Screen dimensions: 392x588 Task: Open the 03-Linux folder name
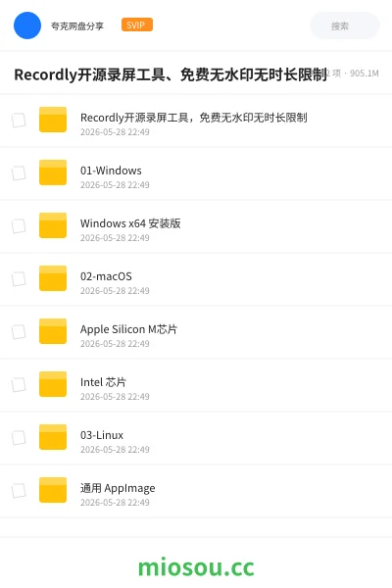click(102, 435)
